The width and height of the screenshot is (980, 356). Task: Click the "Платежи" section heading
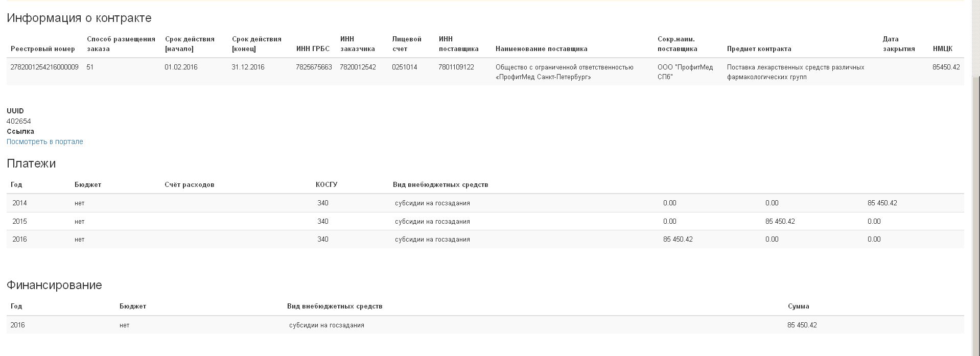pyautogui.click(x=31, y=163)
